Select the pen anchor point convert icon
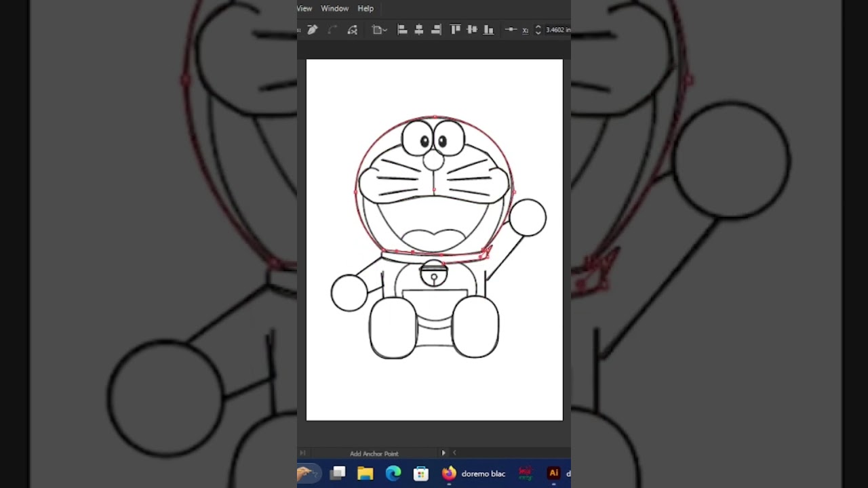Viewport: 868px width, 488px height. coord(313,30)
